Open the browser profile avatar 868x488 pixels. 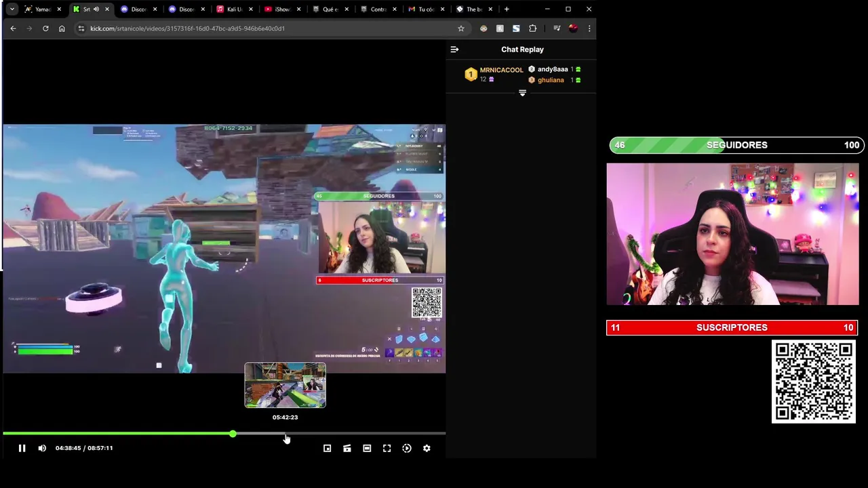pyautogui.click(x=573, y=28)
